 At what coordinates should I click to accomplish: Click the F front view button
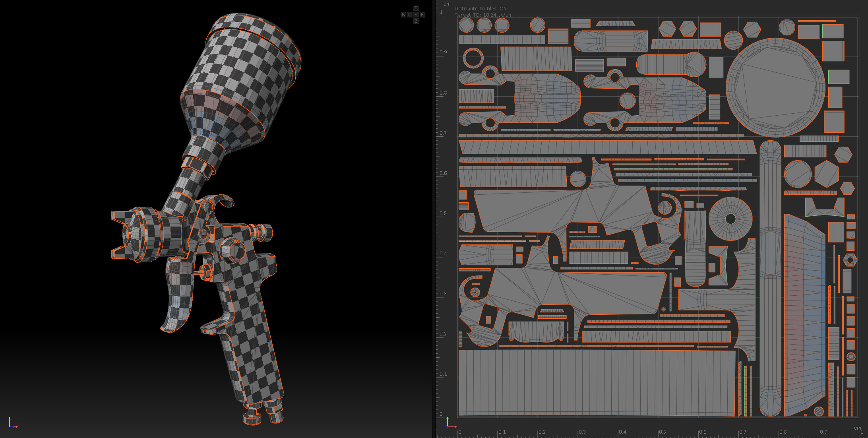coord(416,15)
